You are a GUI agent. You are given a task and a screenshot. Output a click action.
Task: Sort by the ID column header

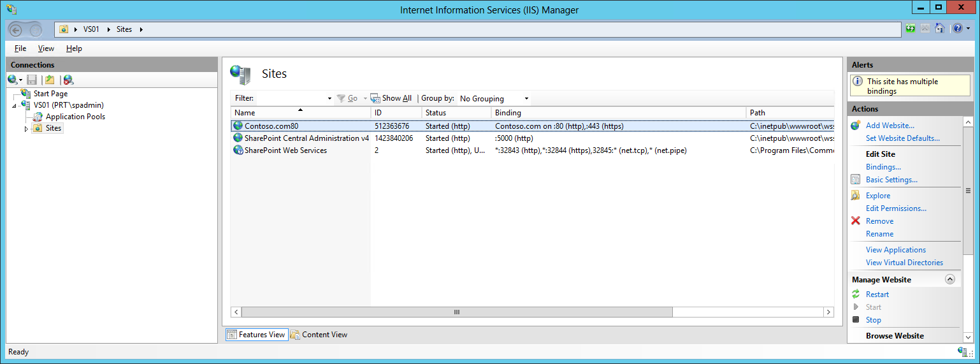tap(396, 113)
